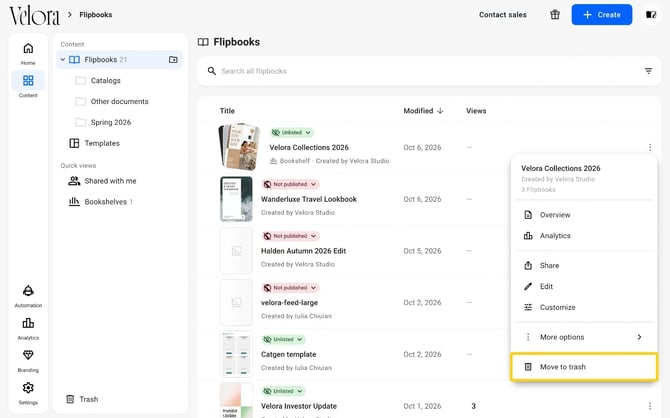Viewport: 670px width, 418px height.
Task: Choose Move to trash in the context menu
Action: pos(584,367)
